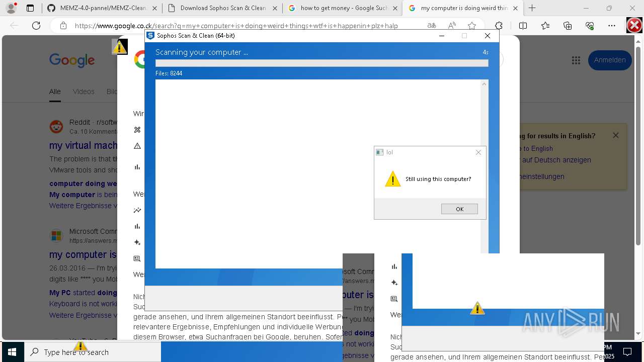Open the Google apps grid
This screenshot has width=644, height=362.
point(576,60)
